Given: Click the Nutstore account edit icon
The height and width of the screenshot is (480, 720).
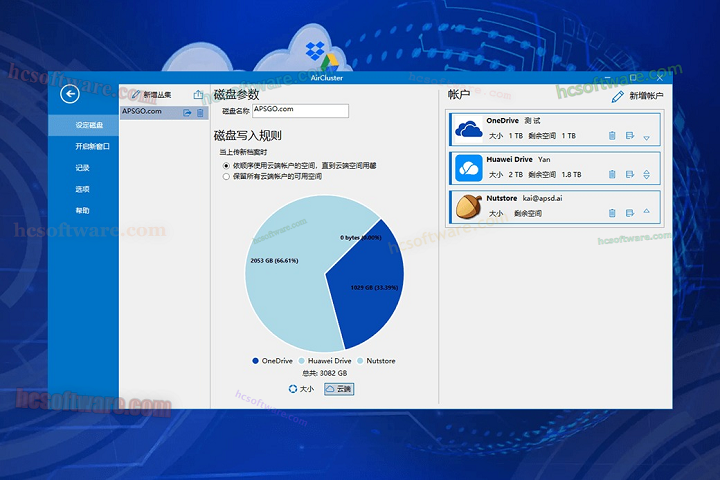Looking at the screenshot, I should click(x=630, y=213).
